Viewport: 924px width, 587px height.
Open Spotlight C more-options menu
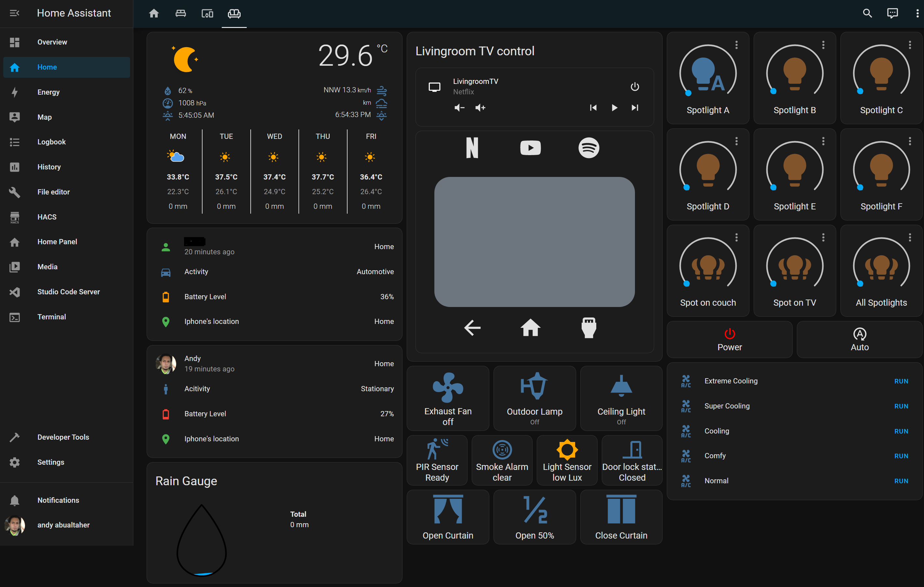tap(909, 45)
